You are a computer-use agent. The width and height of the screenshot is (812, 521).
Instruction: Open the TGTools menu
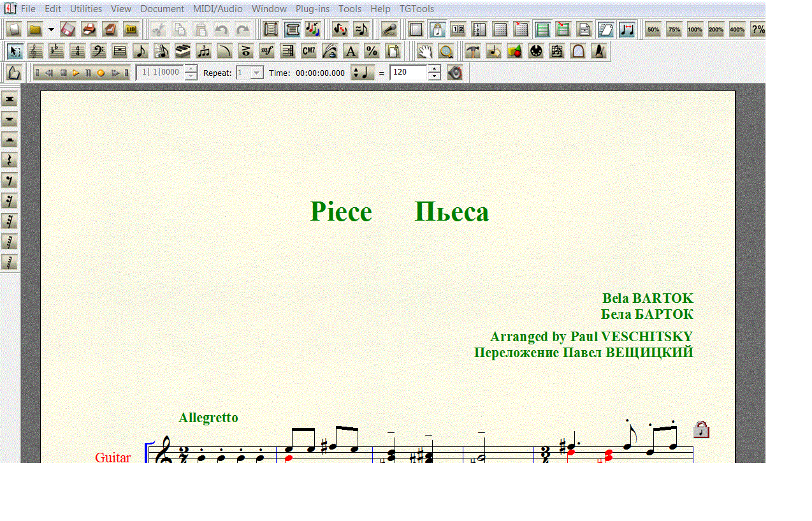coord(417,9)
